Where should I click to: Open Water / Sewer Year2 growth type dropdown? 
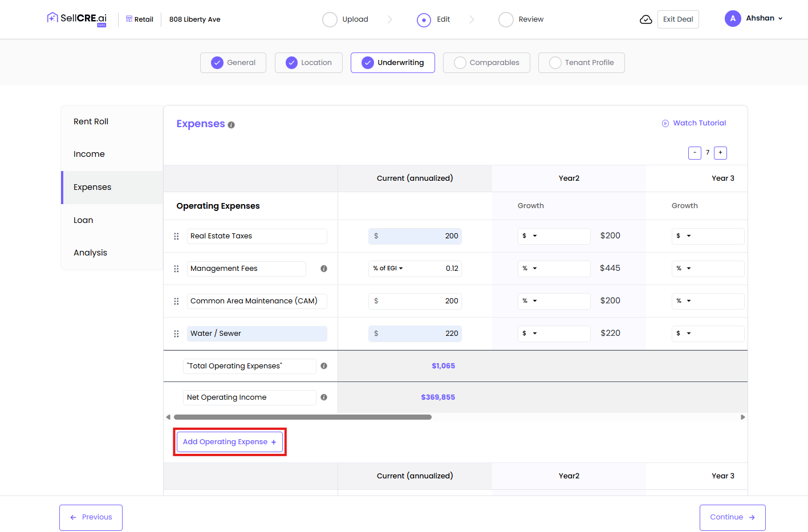tap(530, 334)
